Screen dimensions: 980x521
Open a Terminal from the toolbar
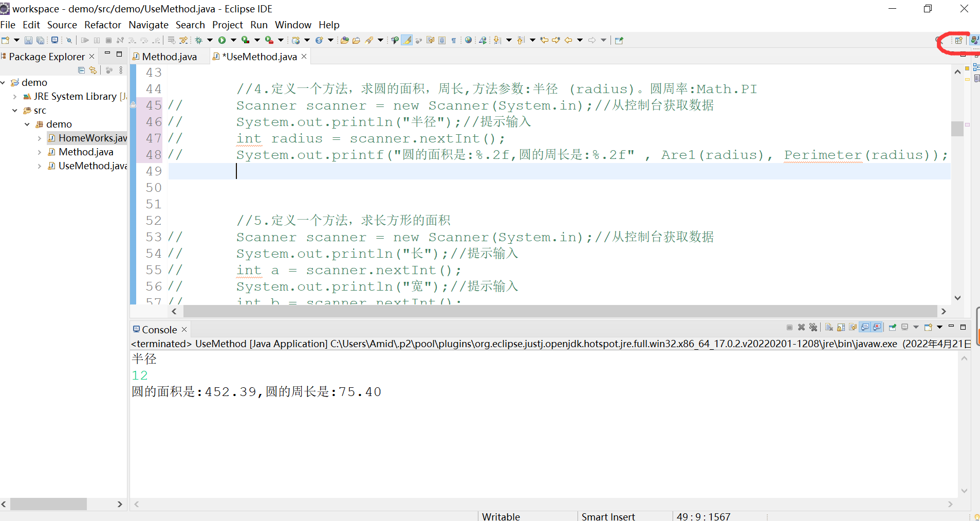point(54,40)
